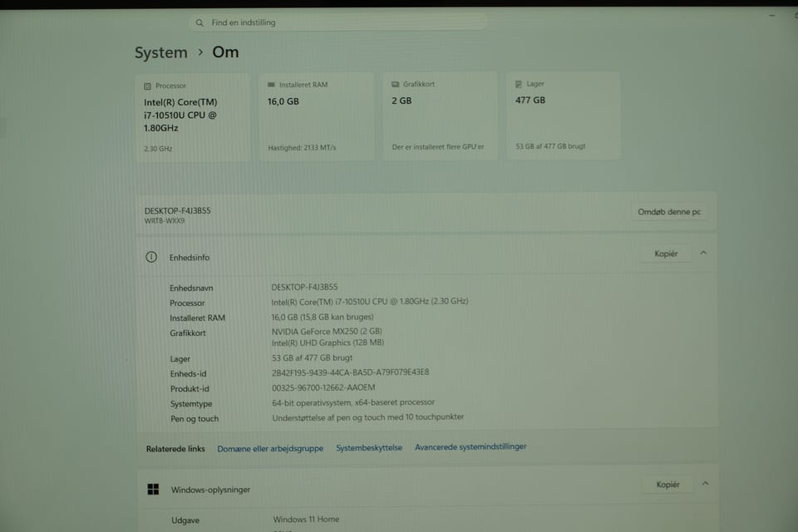This screenshot has width=798, height=532.
Task: Open the Grafikkort 2 GB card
Action: coord(441,116)
